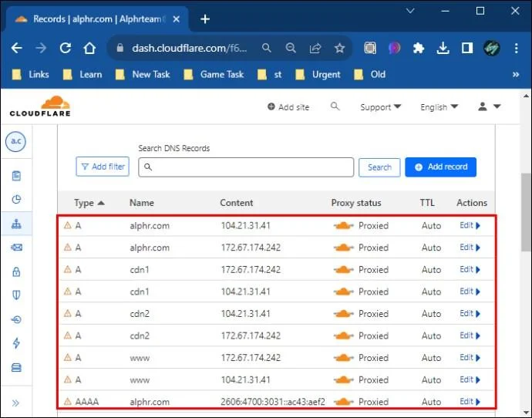Toggle proxy cloud for alphr.com 172.67.174.242
Viewport: 532px width, 418px height.
[343, 248]
